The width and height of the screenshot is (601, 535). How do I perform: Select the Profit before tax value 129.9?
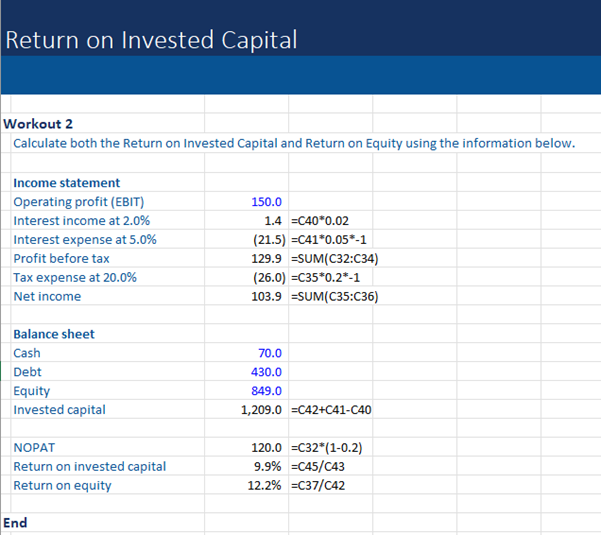coord(266,259)
